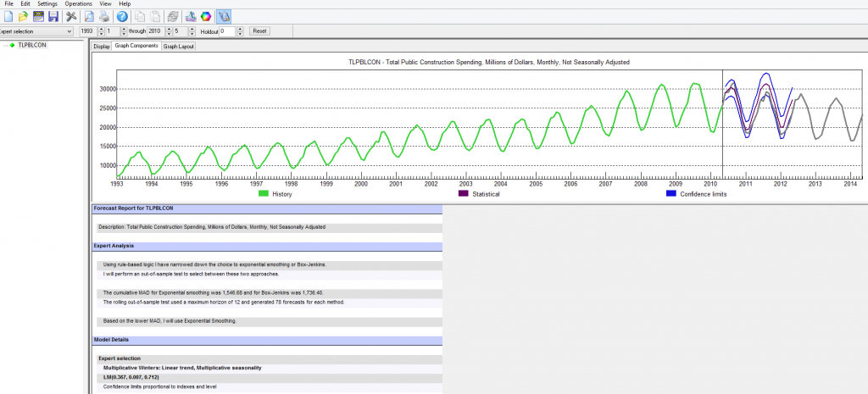
Task: Click the Reset button
Action: (259, 31)
